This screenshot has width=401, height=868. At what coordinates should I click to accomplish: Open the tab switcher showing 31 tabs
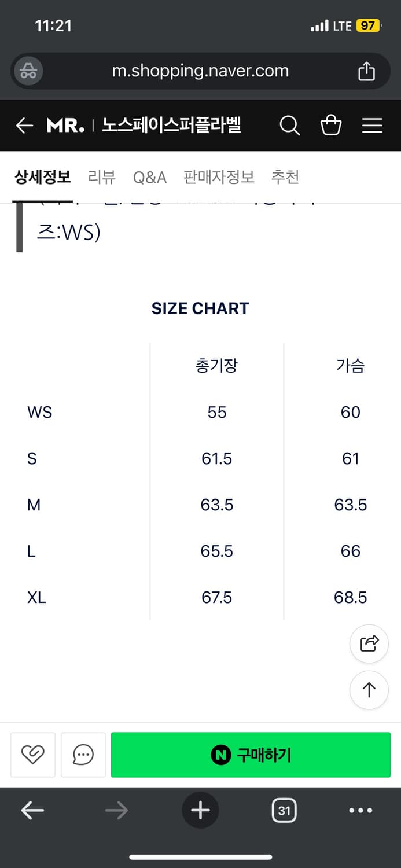click(x=284, y=810)
